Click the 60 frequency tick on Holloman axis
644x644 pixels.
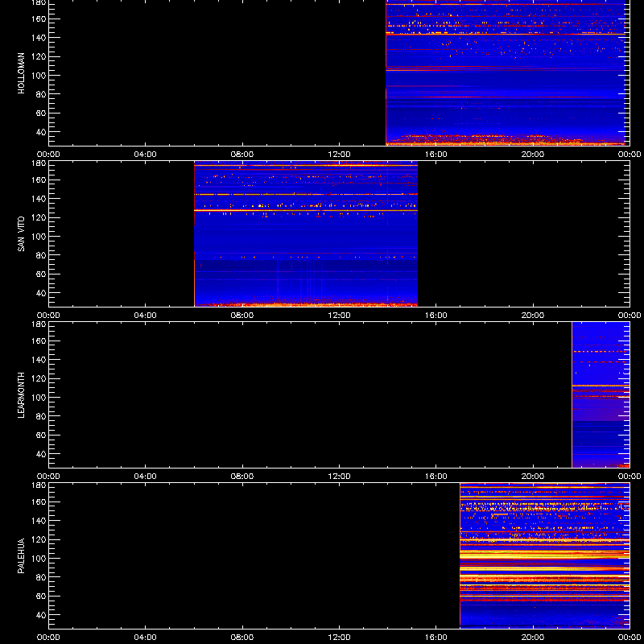coord(42,114)
